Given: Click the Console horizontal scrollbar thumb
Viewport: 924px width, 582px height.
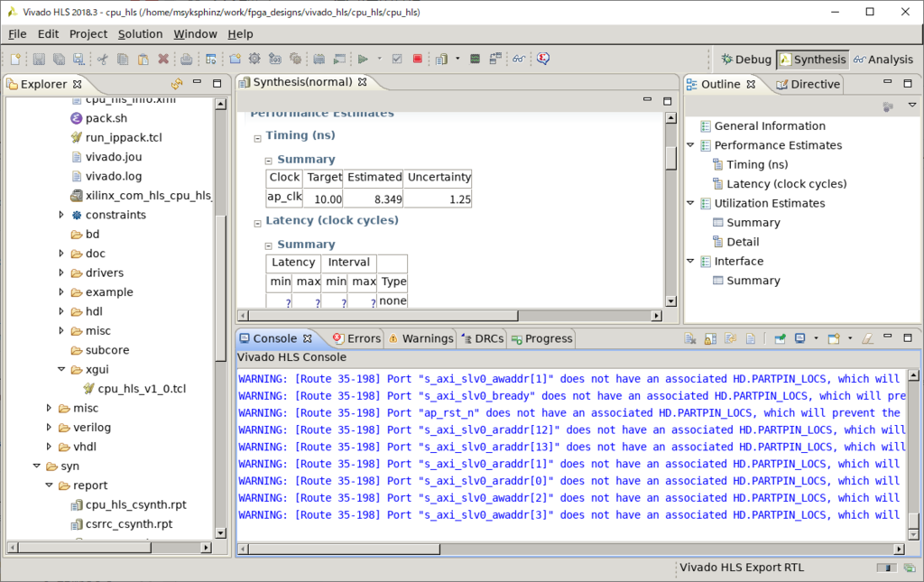Looking at the screenshot, I should pyautogui.click(x=344, y=549).
